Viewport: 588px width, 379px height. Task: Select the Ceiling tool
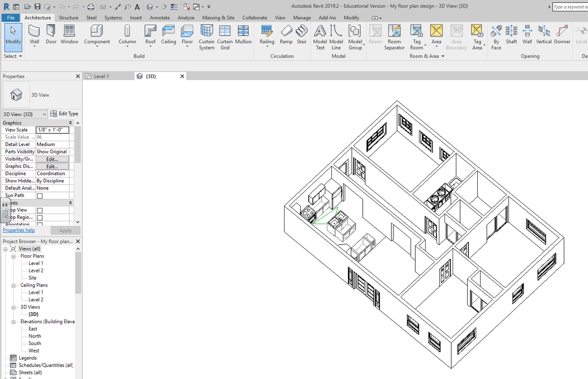(x=169, y=35)
